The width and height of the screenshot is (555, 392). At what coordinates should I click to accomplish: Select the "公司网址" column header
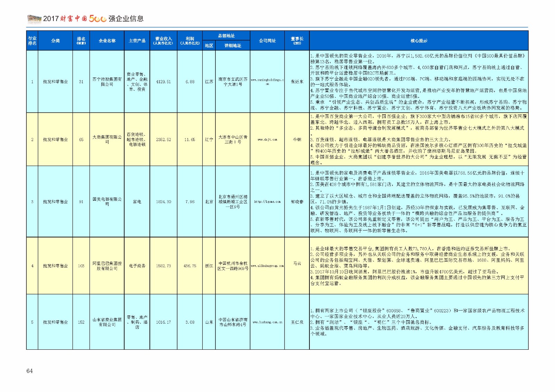pyautogui.click(x=267, y=41)
